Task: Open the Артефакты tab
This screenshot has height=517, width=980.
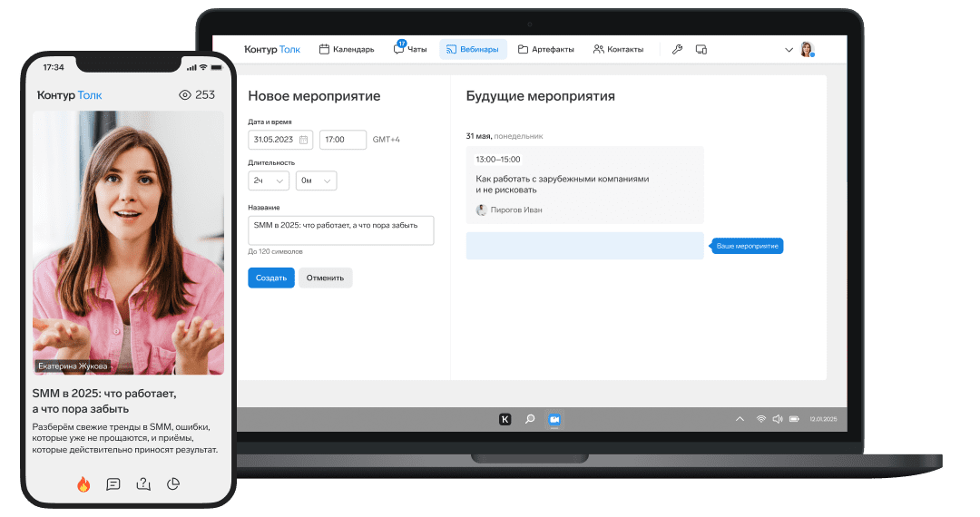Action: click(545, 50)
